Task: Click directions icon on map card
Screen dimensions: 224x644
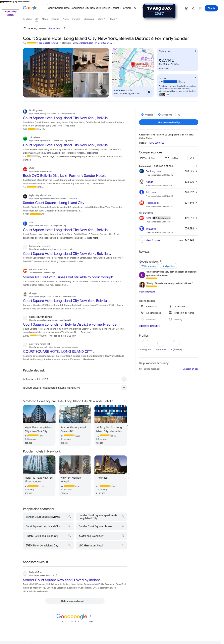Action: pyautogui.click(x=149, y=92)
